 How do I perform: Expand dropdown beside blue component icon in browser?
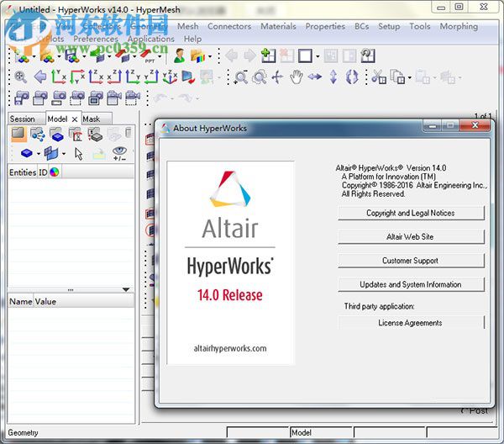pos(39,154)
